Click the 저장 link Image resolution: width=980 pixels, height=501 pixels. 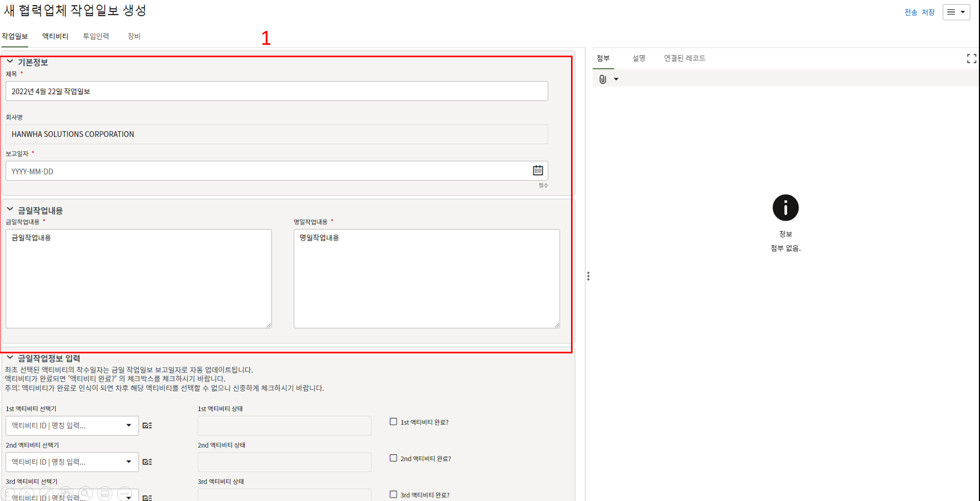[928, 12]
